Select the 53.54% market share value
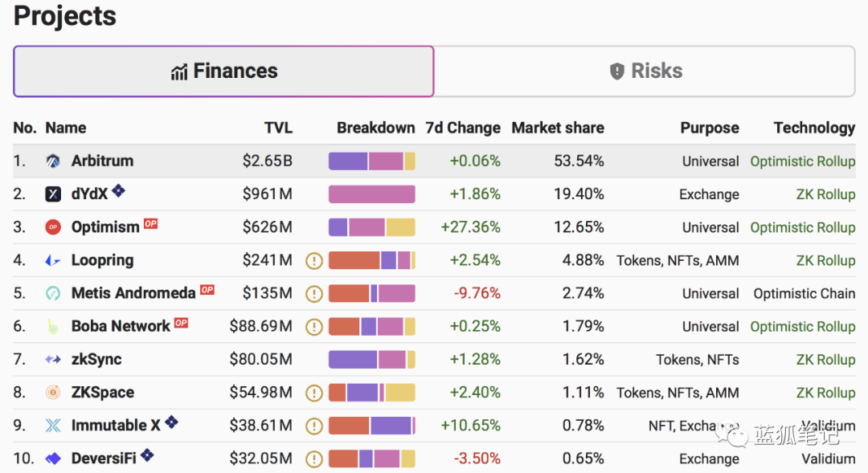868x473 pixels. (x=579, y=161)
